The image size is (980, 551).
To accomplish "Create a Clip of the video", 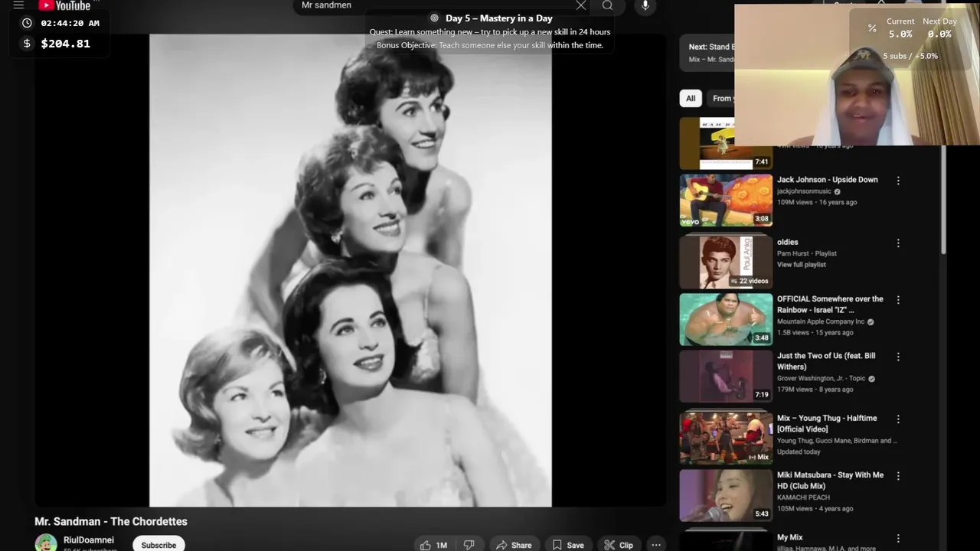I will [x=619, y=545].
